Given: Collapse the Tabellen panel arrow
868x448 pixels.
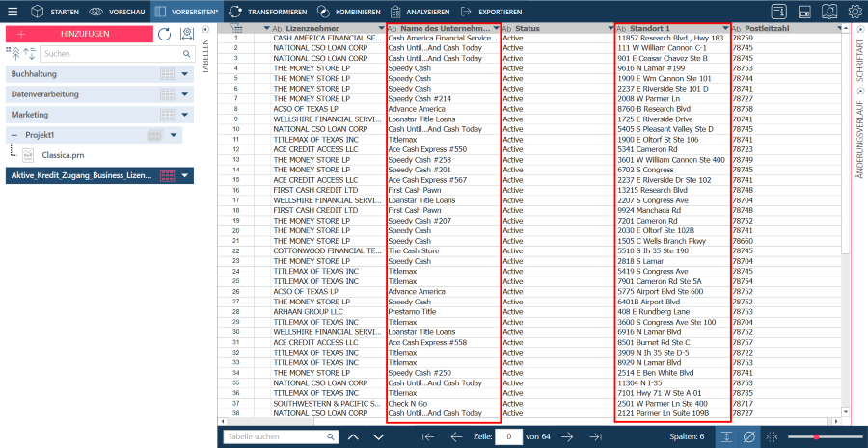Looking at the screenshot, I should (205, 30).
